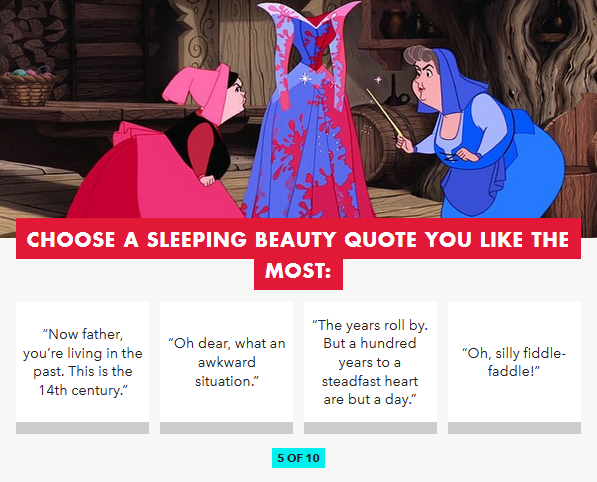Click the red "Choose a Sleeping Beauty quote" banner

coord(298,239)
